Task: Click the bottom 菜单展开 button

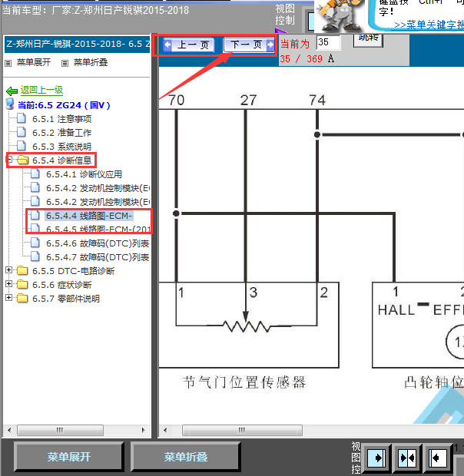Action: pos(68,457)
